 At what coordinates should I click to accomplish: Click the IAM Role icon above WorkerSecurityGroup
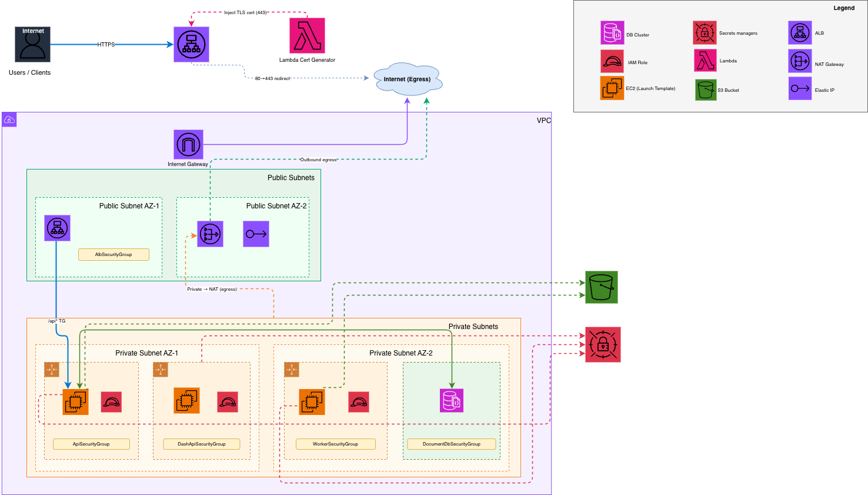click(359, 402)
